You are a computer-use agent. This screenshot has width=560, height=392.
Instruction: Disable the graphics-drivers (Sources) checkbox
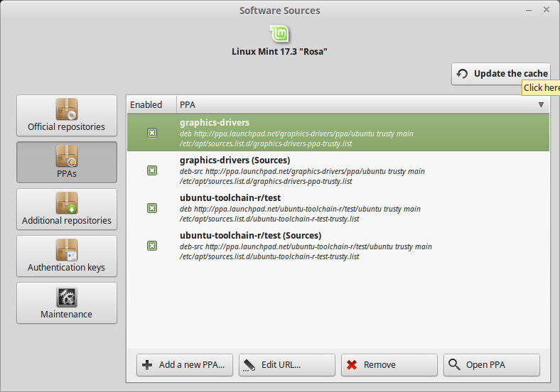[152, 170]
